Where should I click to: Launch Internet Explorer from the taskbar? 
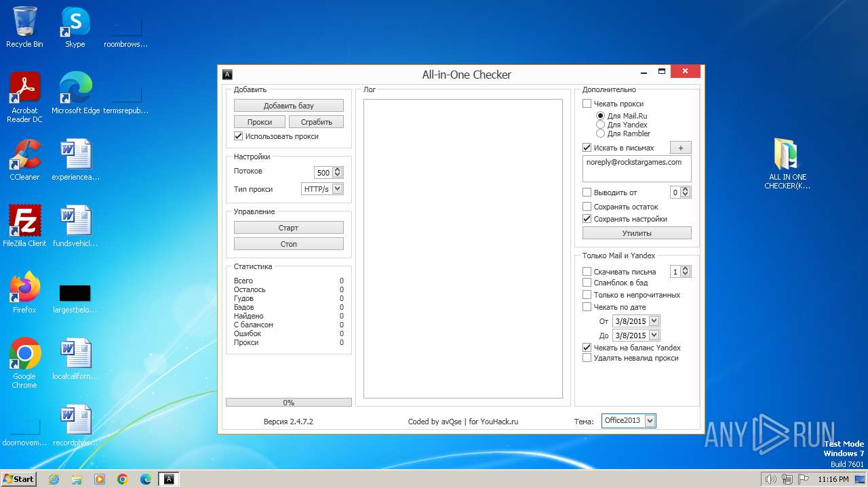[x=54, y=479]
